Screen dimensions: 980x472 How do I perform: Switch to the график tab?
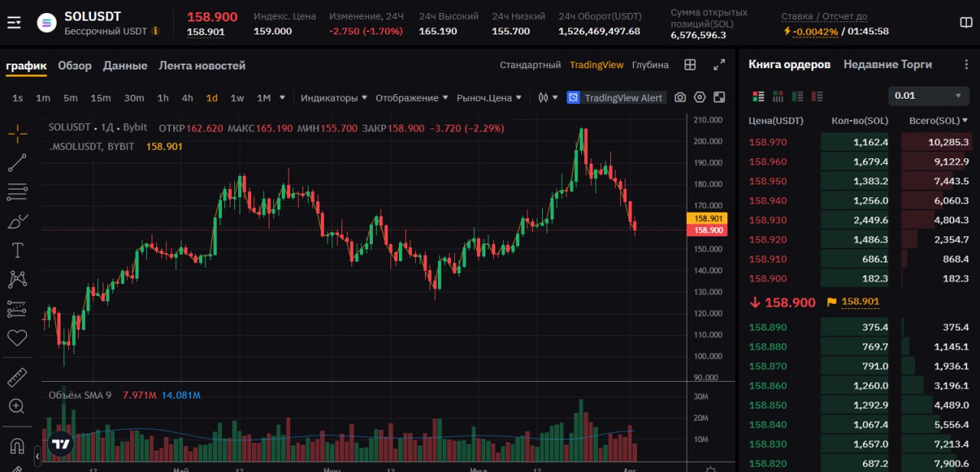coord(26,66)
